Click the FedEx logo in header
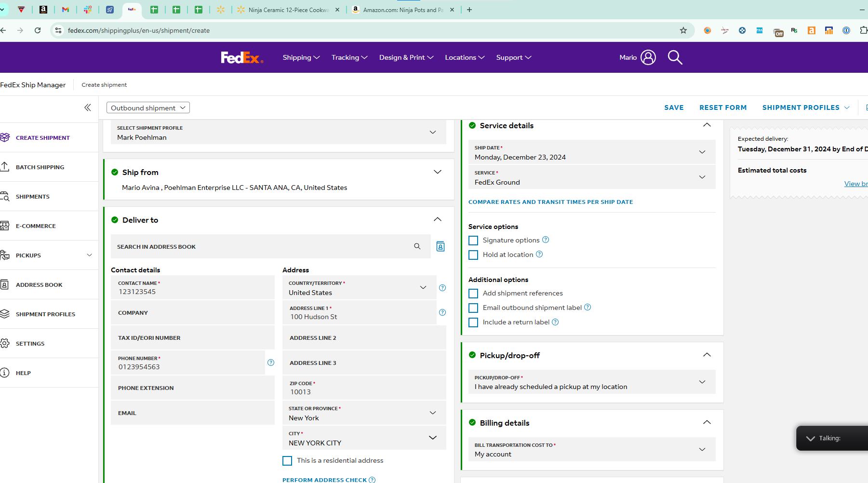868x483 pixels. coord(242,58)
